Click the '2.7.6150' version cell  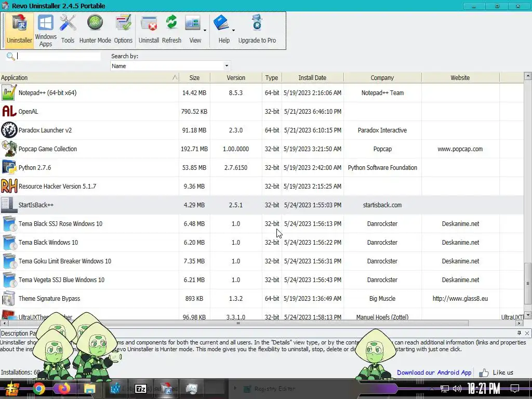[236, 168]
